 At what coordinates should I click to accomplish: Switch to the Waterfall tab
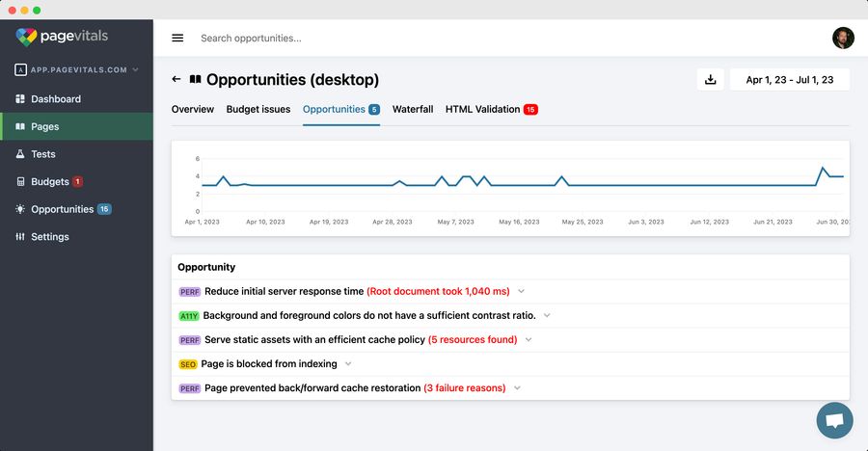[413, 109]
